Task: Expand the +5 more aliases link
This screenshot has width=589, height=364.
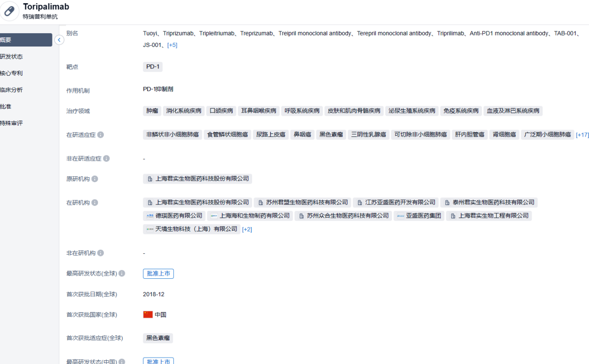Action: 172,45
